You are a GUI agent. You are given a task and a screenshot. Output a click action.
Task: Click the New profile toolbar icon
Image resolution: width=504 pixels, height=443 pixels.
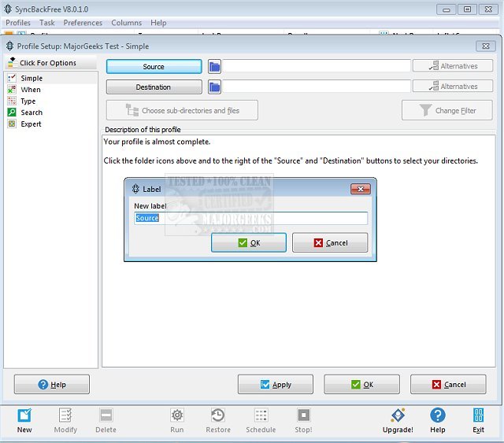tap(24, 415)
